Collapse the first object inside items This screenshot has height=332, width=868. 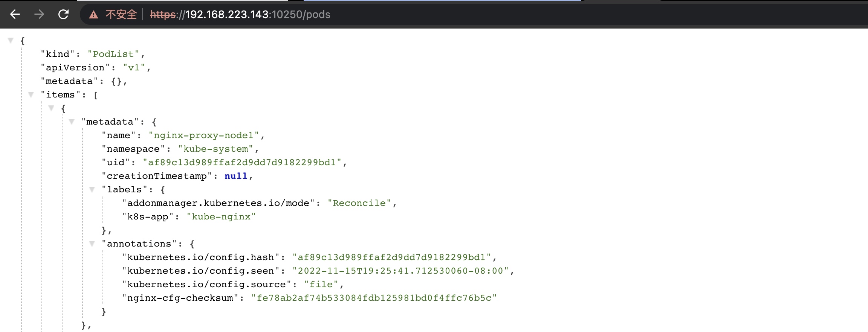[51, 108]
